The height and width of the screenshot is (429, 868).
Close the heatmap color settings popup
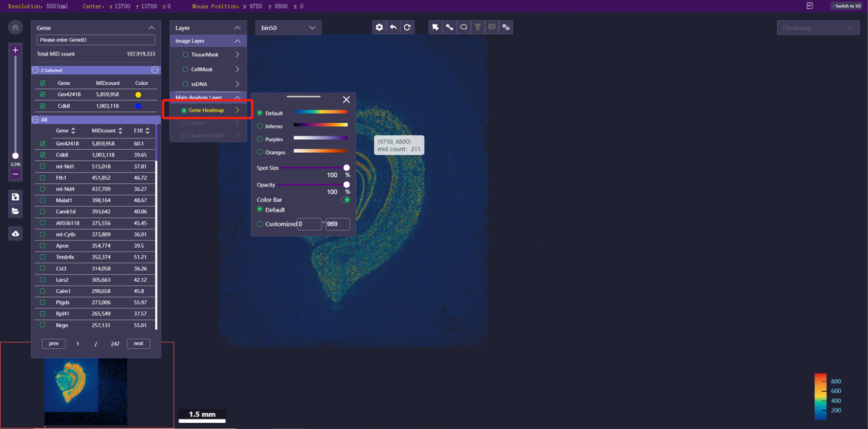(x=346, y=100)
